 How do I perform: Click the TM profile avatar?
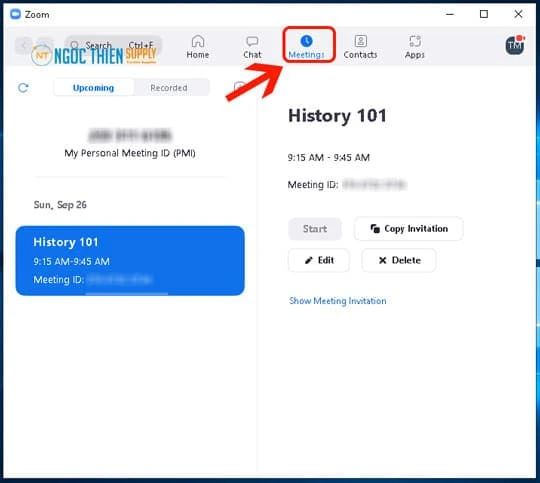tap(515, 45)
